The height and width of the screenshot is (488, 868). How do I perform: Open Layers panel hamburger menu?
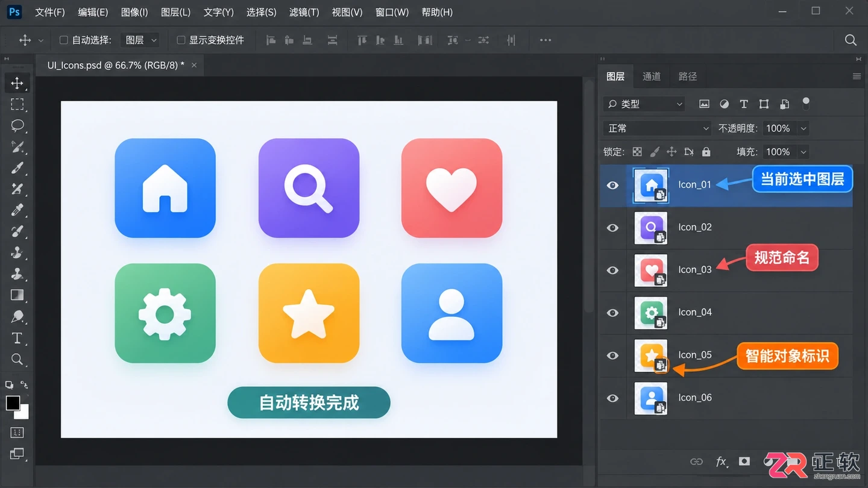point(857,77)
